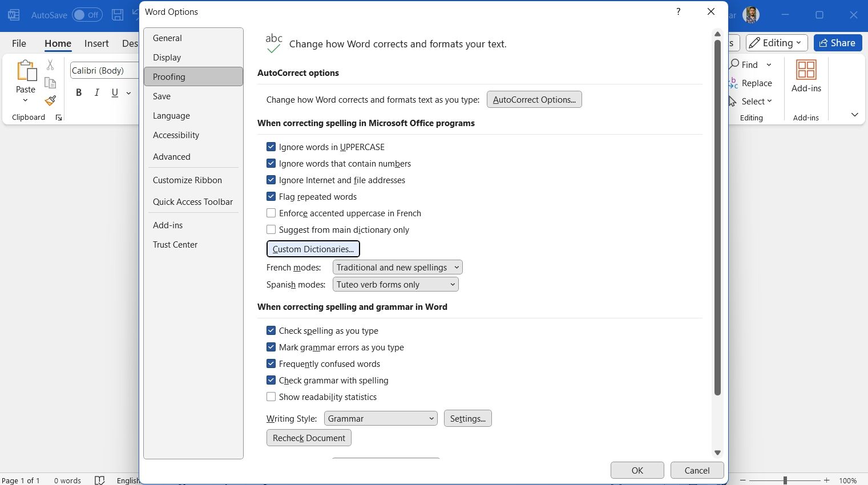Image resolution: width=868 pixels, height=485 pixels.
Task: Disable Ignore words in UPPERCASE
Action: point(271,147)
